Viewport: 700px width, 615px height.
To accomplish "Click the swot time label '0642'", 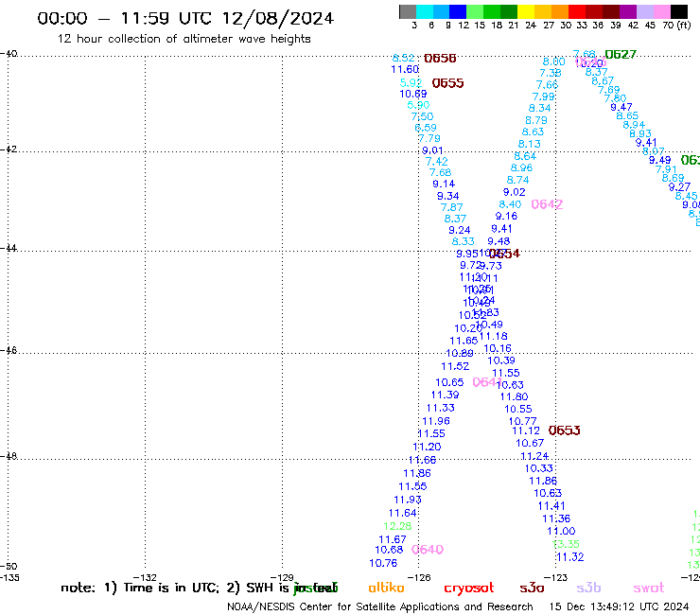I will 547,204.
